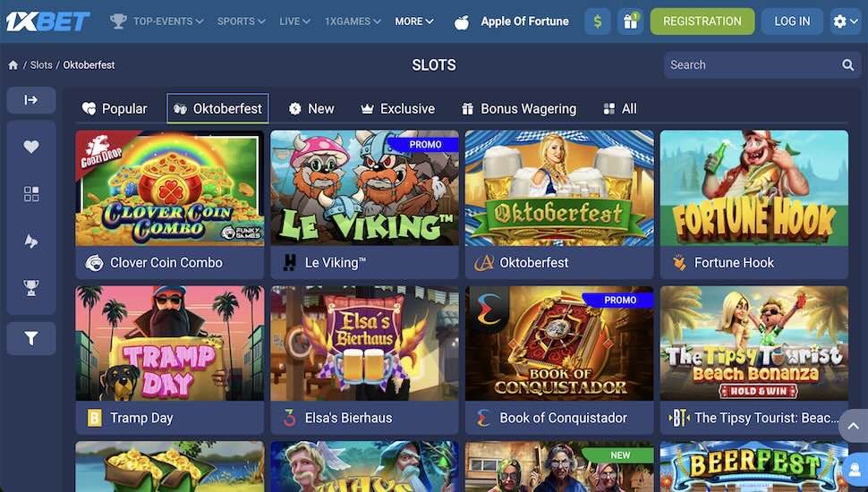Screen dimensions: 868x492
Task: Expand the MORE menu
Action: coord(414,21)
